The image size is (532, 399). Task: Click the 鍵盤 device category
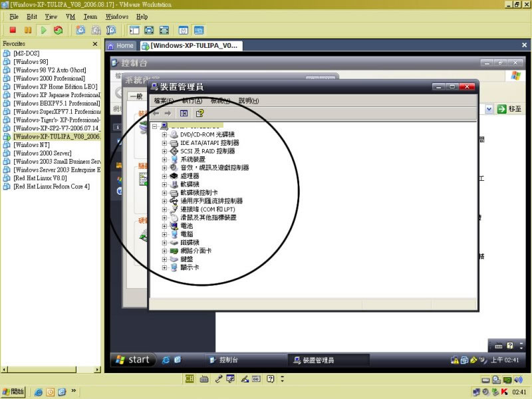[x=187, y=259]
